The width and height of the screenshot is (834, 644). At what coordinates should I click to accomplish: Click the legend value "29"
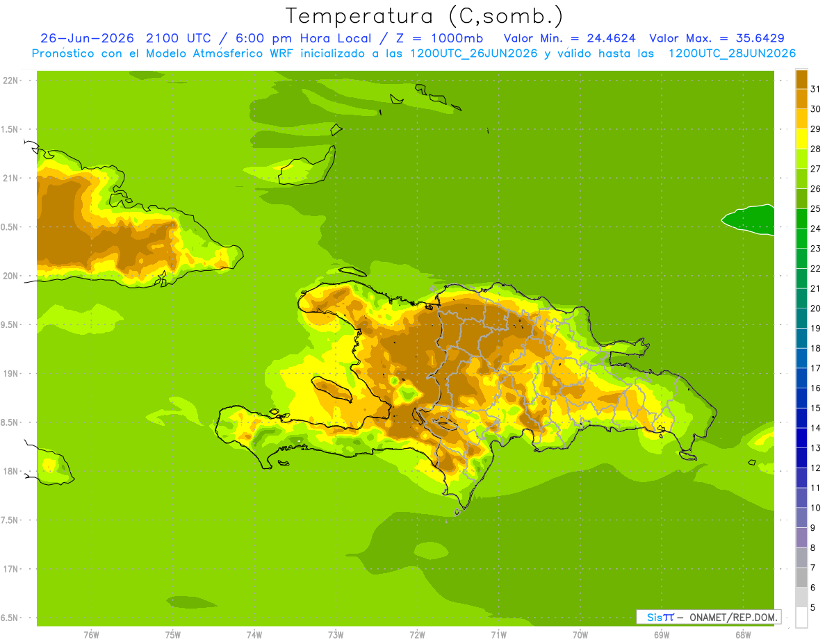point(815,129)
